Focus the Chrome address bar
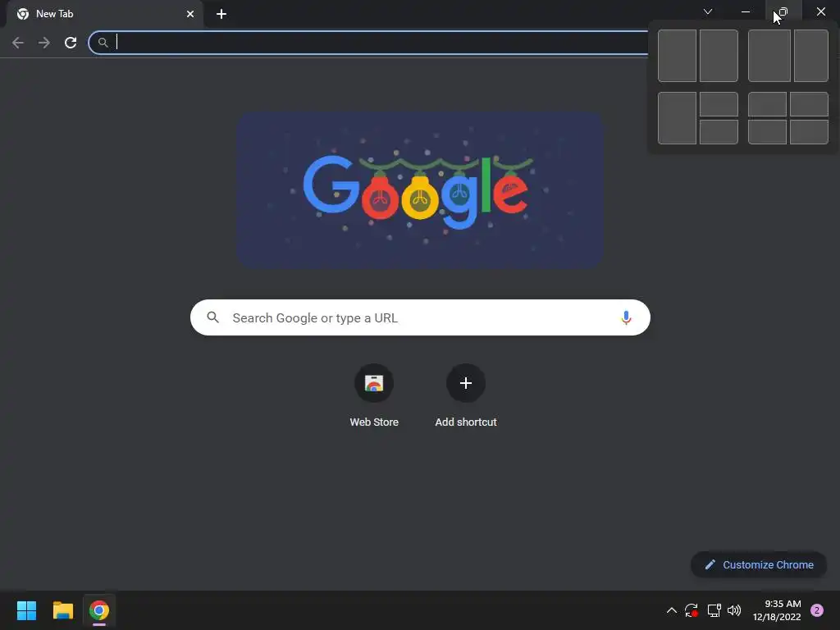Viewport: 840px width, 630px height. [x=370, y=43]
